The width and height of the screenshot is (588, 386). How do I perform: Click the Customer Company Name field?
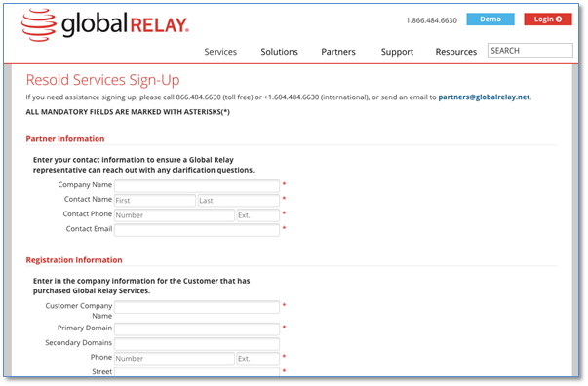point(197,307)
